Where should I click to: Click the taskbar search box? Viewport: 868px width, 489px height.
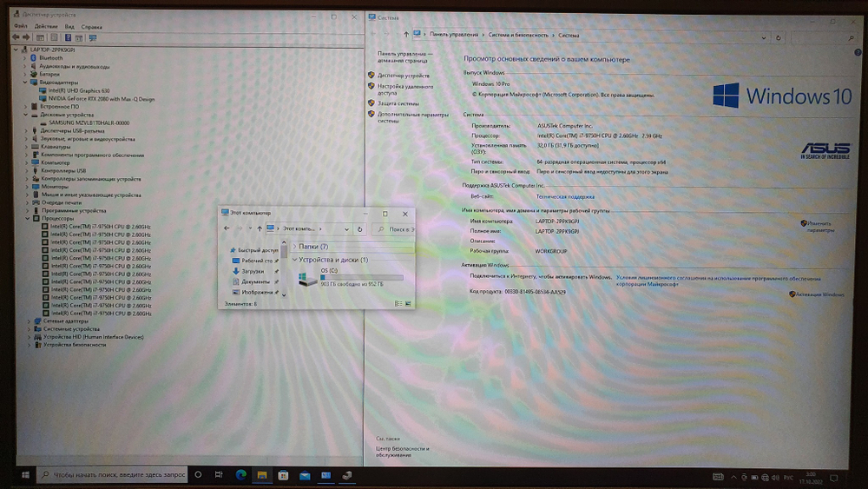tap(112, 474)
